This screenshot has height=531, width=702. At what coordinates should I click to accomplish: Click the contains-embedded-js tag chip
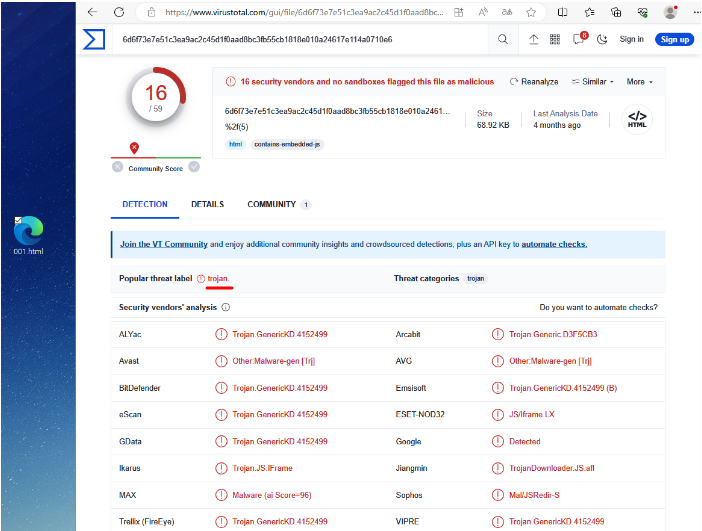click(287, 144)
